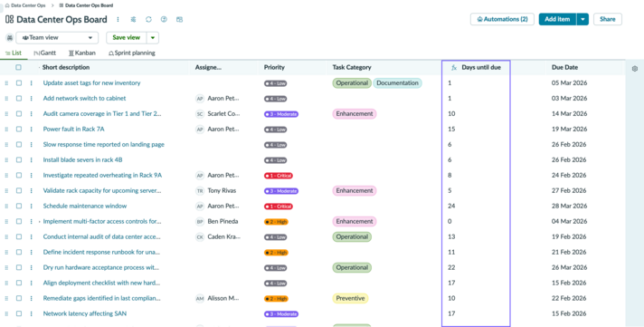Click the Share button
Image resolution: width=644 pixels, height=327 pixels.
point(608,19)
